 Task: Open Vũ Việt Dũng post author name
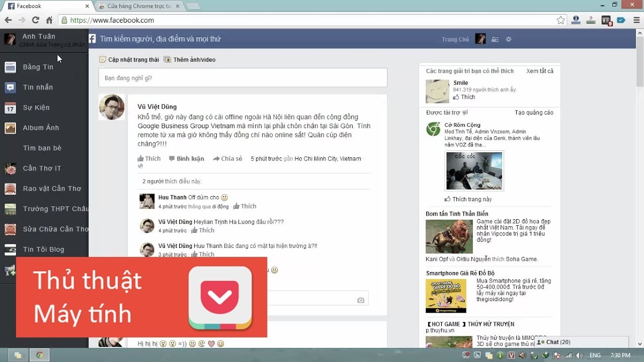coord(157,107)
